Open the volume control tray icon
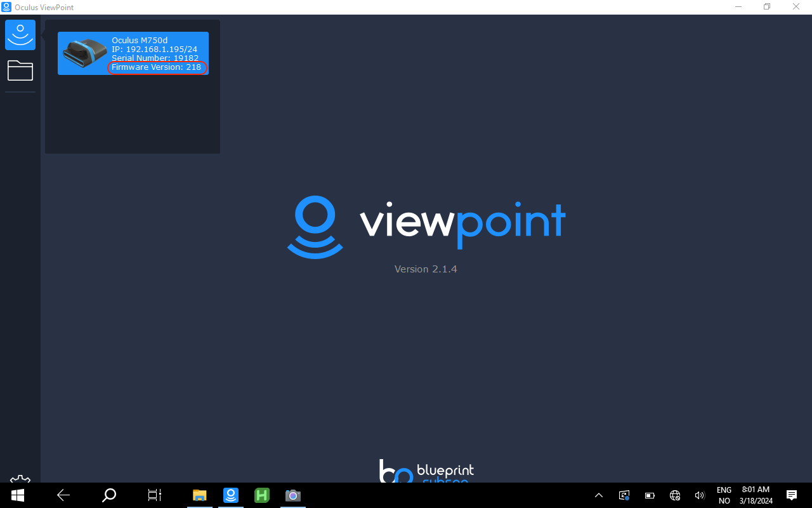Image resolution: width=812 pixels, height=508 pixels. (x=700, y=495)
